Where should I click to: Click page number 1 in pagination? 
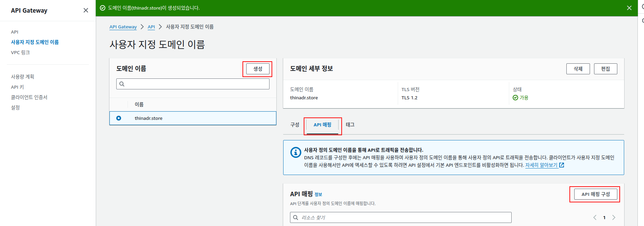(x=604, y=217)
